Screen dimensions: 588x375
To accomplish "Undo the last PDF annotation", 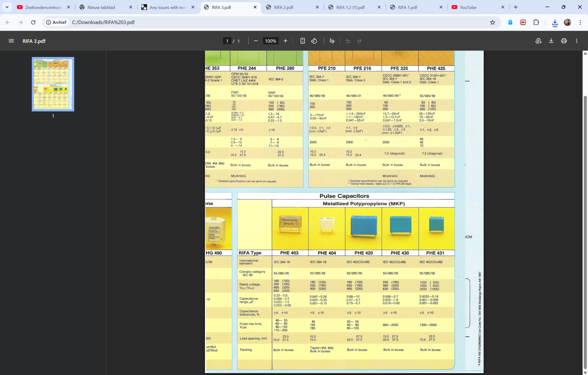I will pyautogui.click(x=348, y=41).
